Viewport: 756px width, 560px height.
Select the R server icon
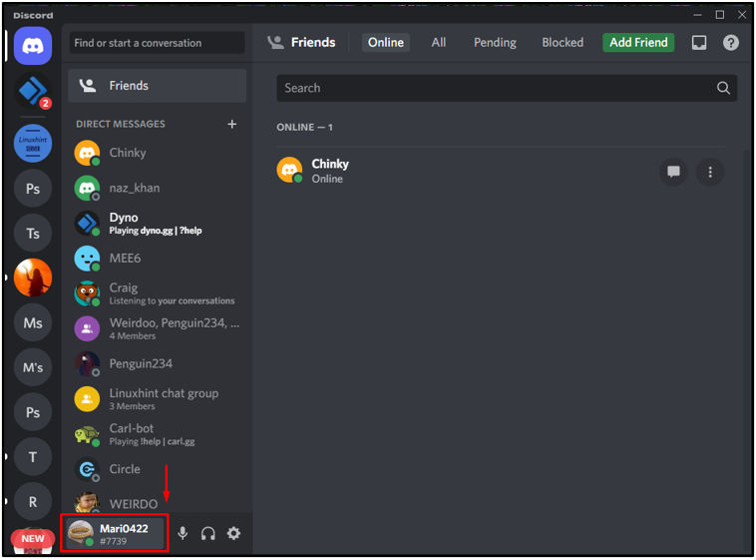coord(33,502)
